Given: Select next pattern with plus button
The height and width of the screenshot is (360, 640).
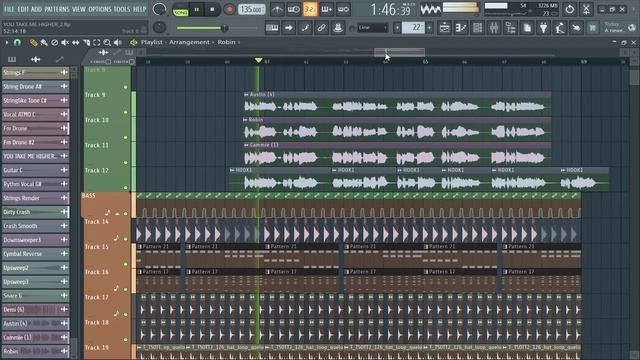Looking at the screenshot, I should 429,28.
